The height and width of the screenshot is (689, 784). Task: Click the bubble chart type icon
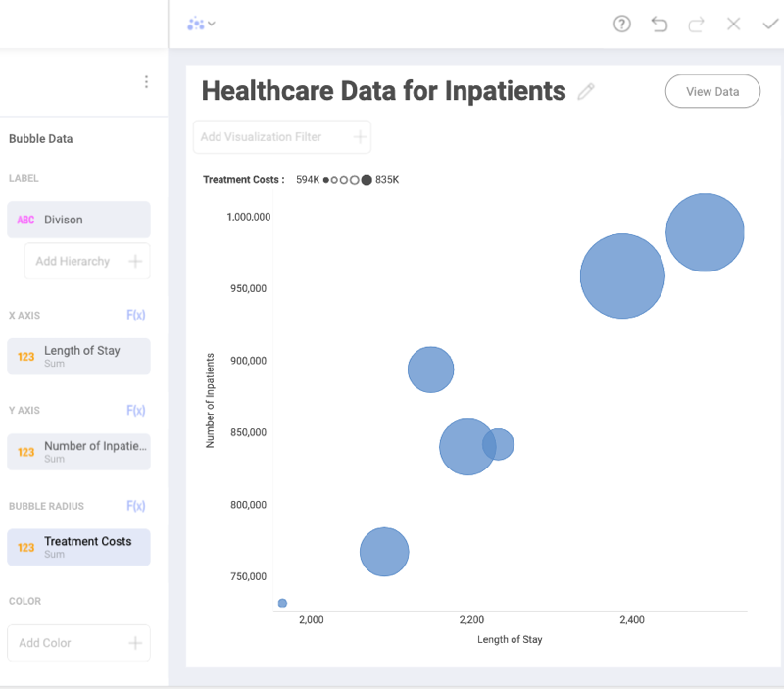[194, 24]
